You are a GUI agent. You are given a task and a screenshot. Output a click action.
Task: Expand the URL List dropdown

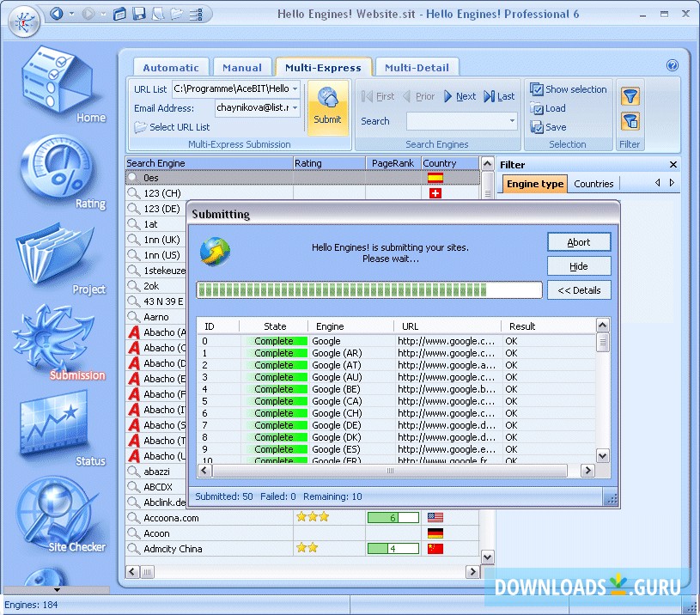[x=295, y=88]
